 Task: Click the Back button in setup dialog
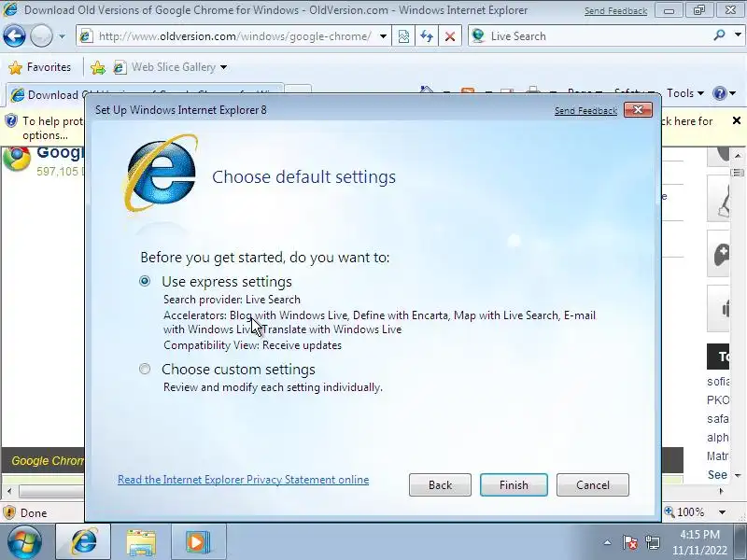coord(440,484)
